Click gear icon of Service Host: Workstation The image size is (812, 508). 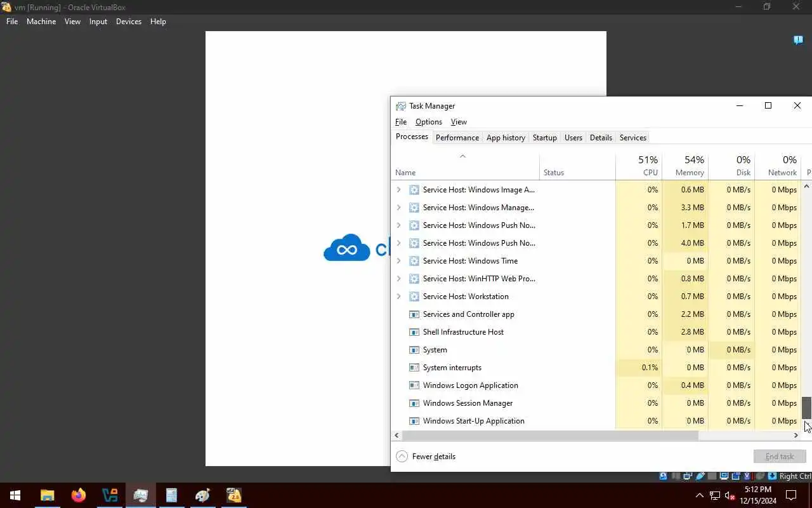(x=414, y=297)
